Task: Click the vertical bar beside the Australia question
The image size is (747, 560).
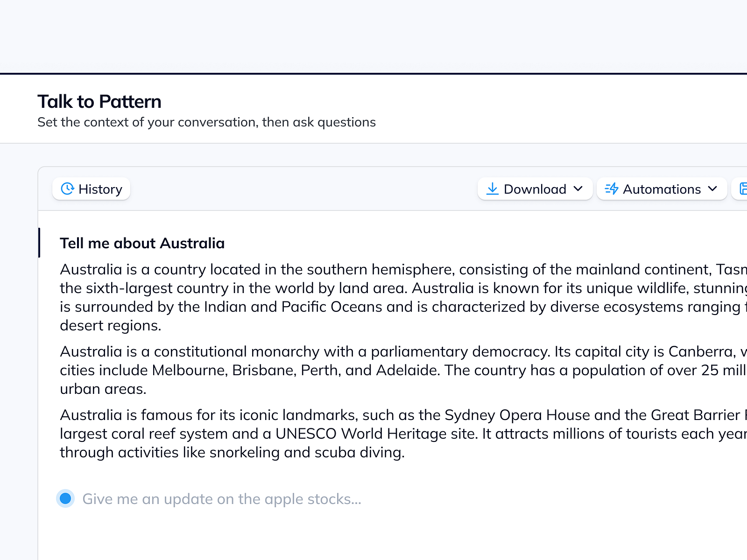Action: click(39, 243)
